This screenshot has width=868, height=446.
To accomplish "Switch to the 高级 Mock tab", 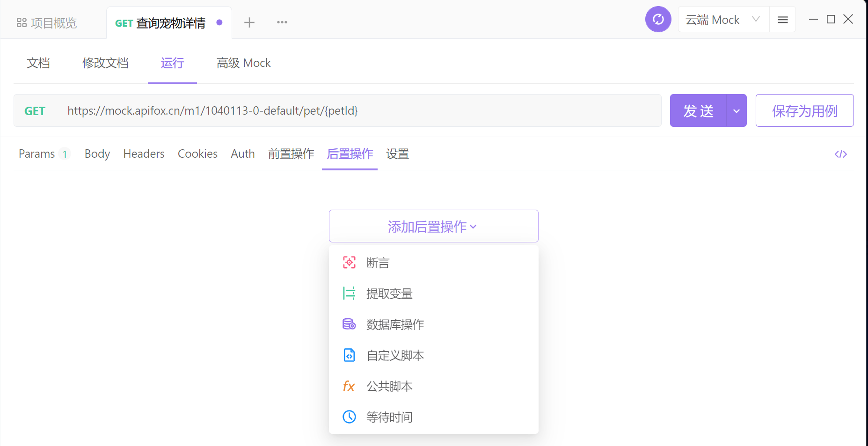I will click(243, 63).
